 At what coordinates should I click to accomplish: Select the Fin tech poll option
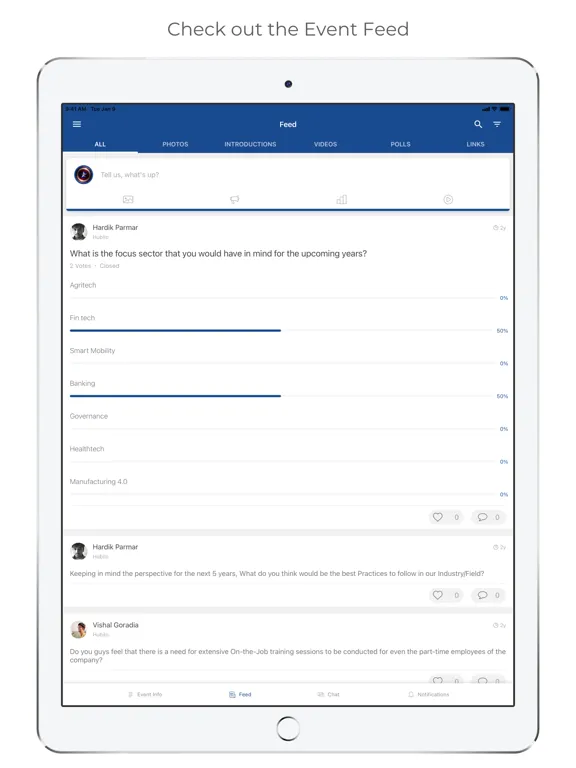coord(82,318)
